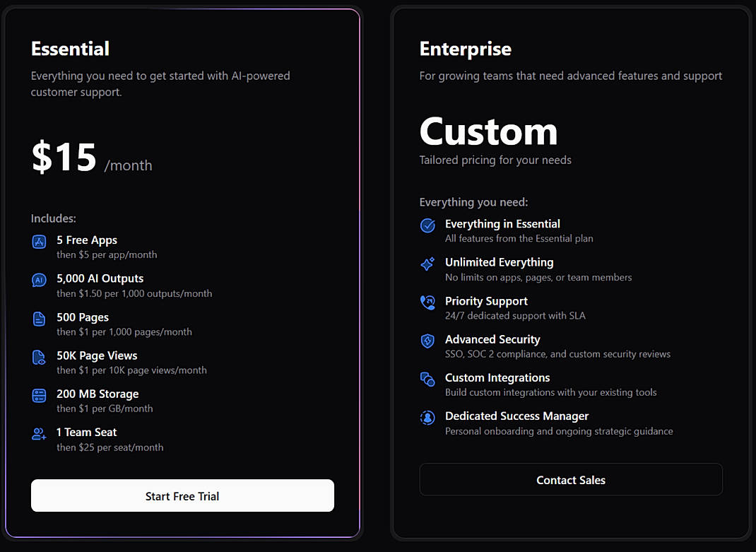756x552 pixels.
Task: Click the Free Apps icon
Action: 38,242
